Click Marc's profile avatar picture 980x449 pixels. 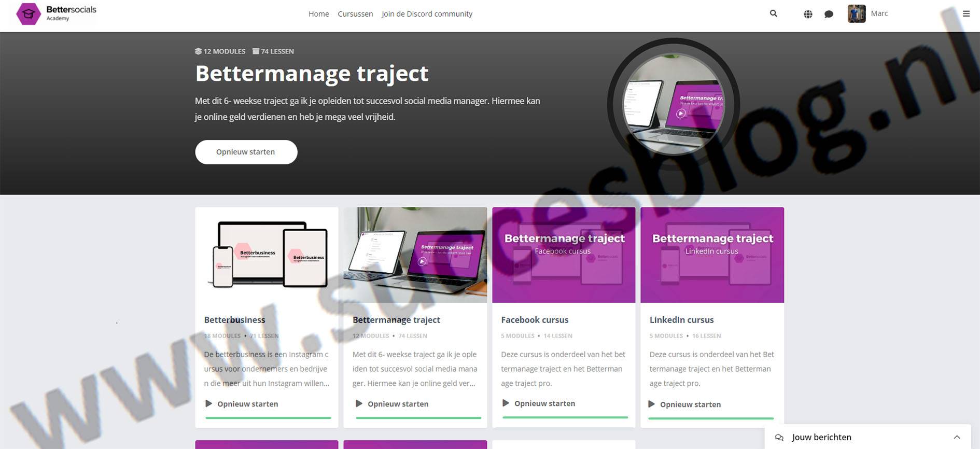856,13
